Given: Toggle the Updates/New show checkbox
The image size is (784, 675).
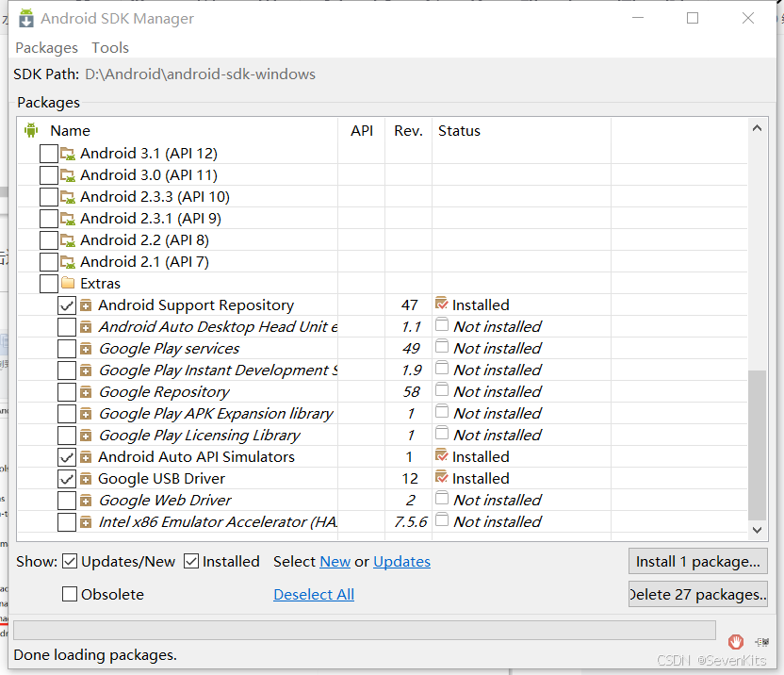Looking at the screenshot, I should click(x=70, y=562).
